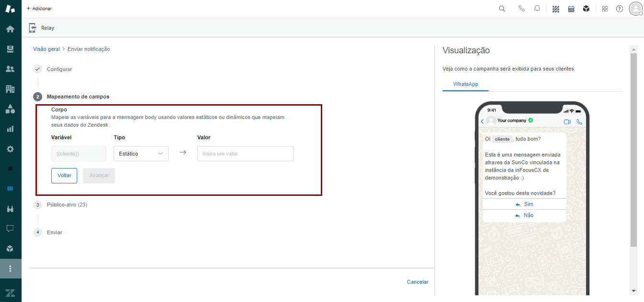644x302 pixels.
Task: Open the help question mark icon
Action: point(620,9)
